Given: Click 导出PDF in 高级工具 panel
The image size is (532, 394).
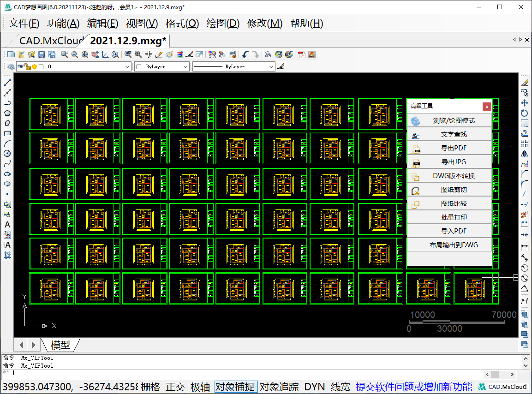Looking at the screenshot, I should tap(449, 148).
